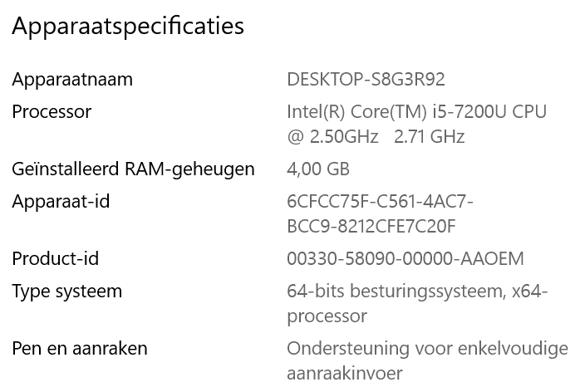Click the aanraakinvoer text

pos(345,374)
